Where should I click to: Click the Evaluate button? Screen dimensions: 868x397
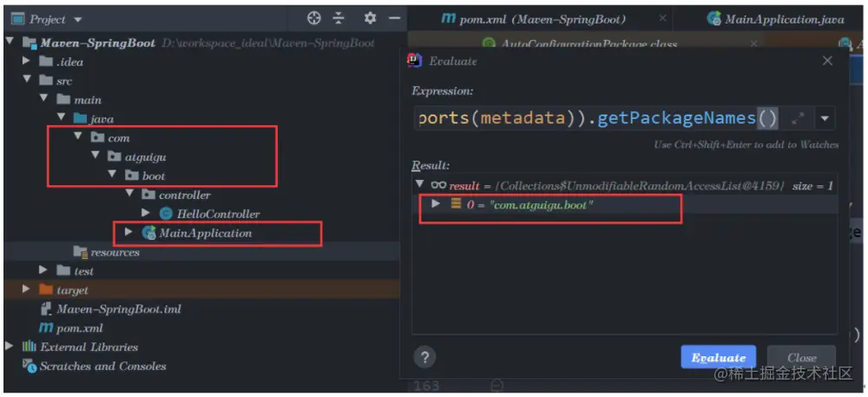coord(718,358)
